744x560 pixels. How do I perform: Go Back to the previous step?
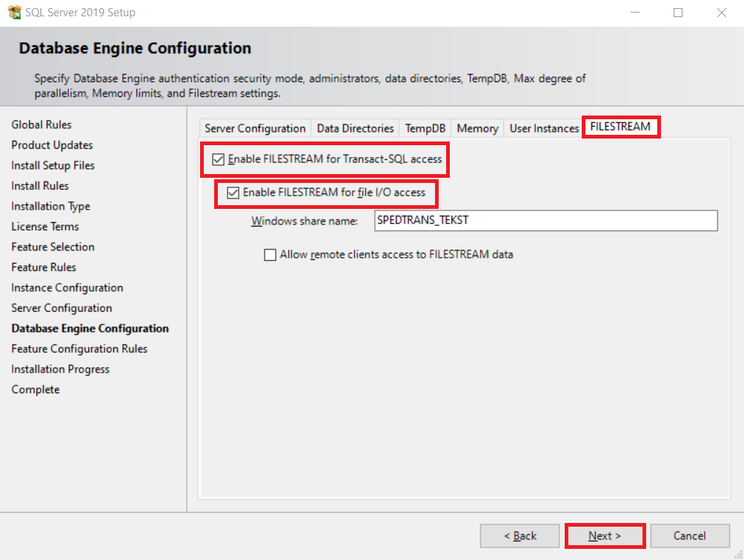[x=519, y=536]
